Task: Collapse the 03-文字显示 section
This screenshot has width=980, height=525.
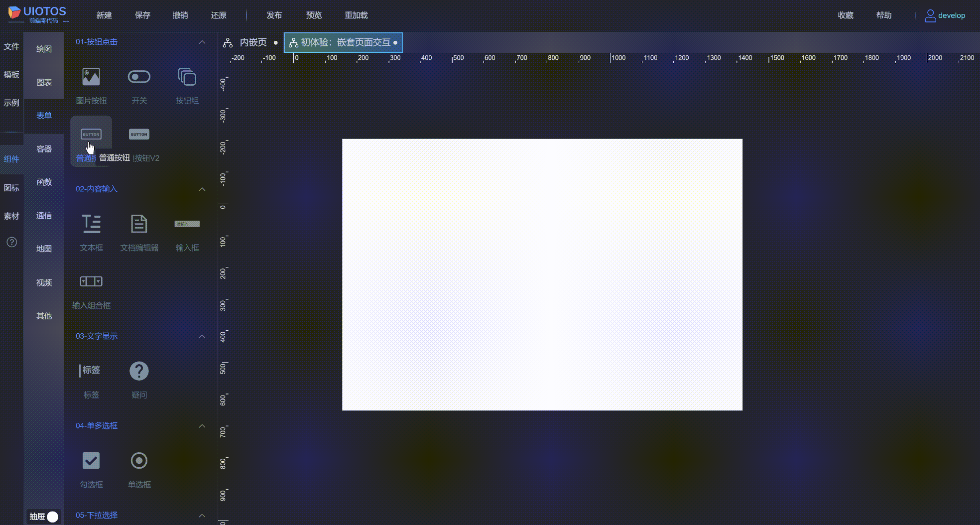Action: click(202, 336)
